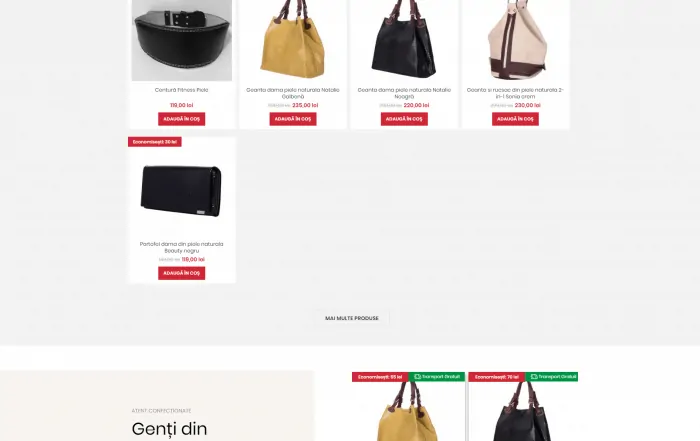Open Geanta dama Natalia Neagră title link

coord(404,93)
